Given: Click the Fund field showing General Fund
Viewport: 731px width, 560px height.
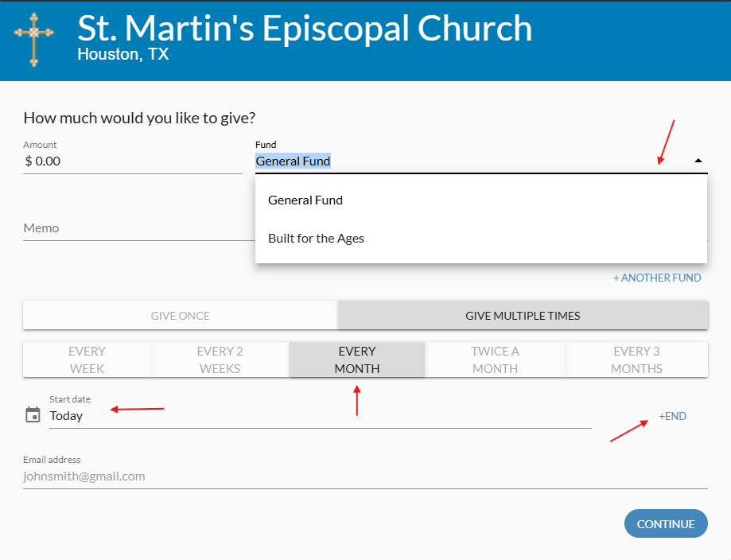Looking at the screenshot, I should point(481,161).
